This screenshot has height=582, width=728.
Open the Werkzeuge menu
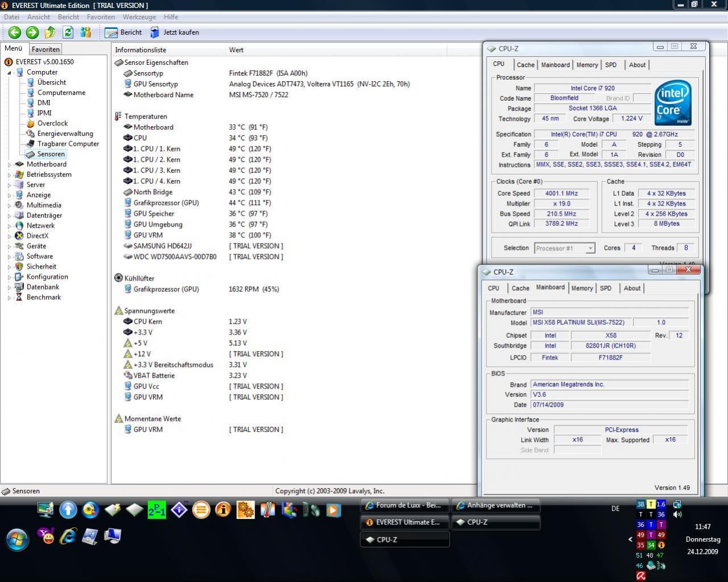pos(139,17)
